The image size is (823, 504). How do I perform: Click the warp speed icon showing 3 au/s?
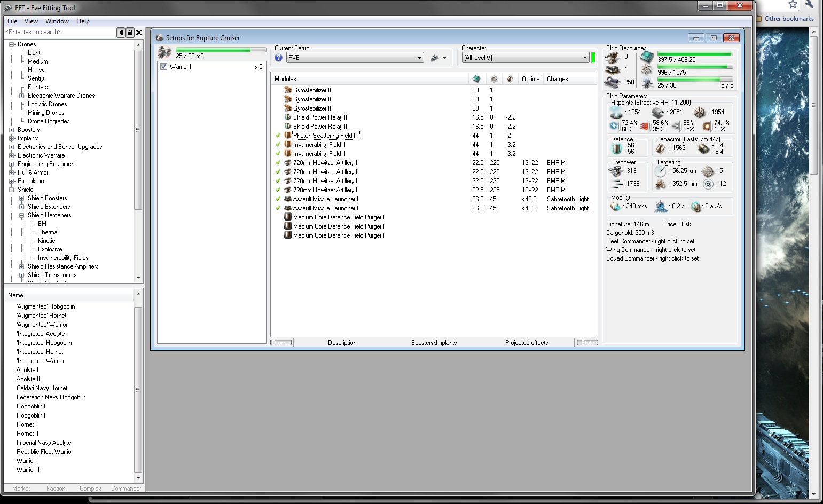point(696,206)
